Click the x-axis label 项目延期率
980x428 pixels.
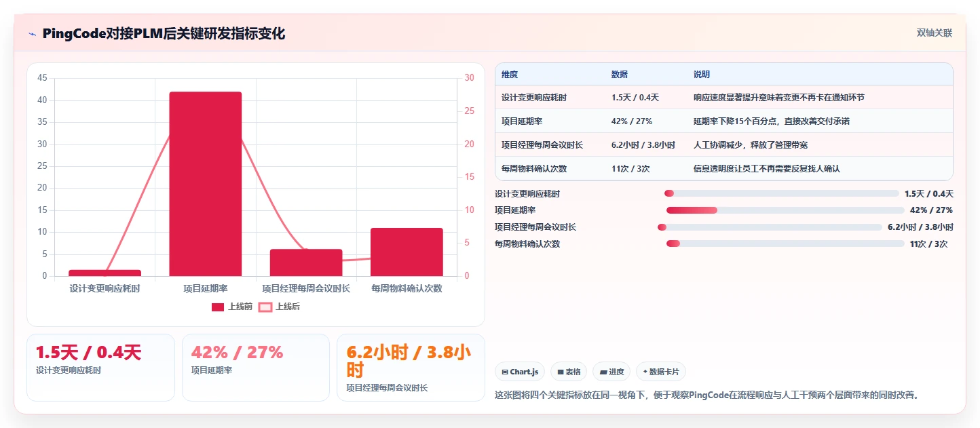click(x=206, y=288)
